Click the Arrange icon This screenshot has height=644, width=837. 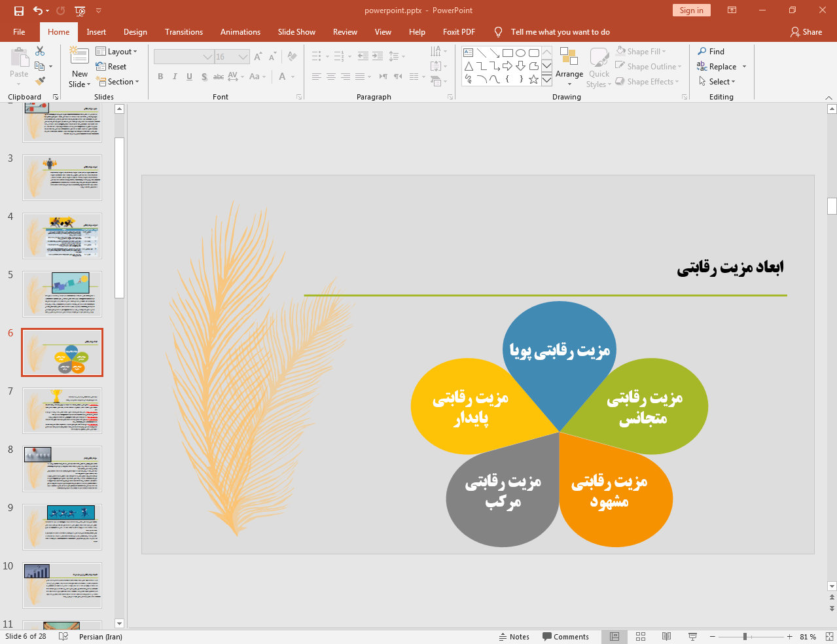click(x=569, y=57)
